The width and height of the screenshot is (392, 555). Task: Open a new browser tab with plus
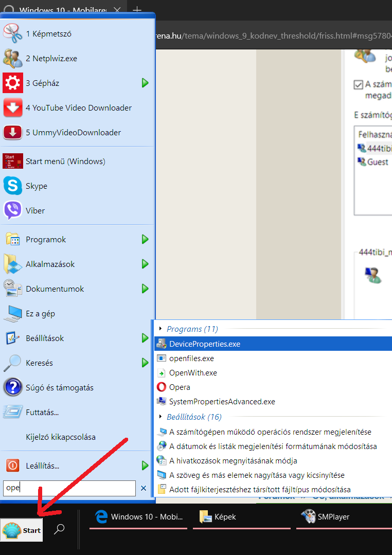(x=137, y=10)
